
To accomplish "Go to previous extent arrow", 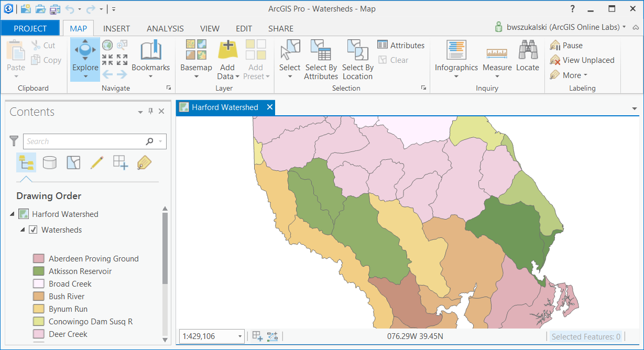I will point(107,74).
